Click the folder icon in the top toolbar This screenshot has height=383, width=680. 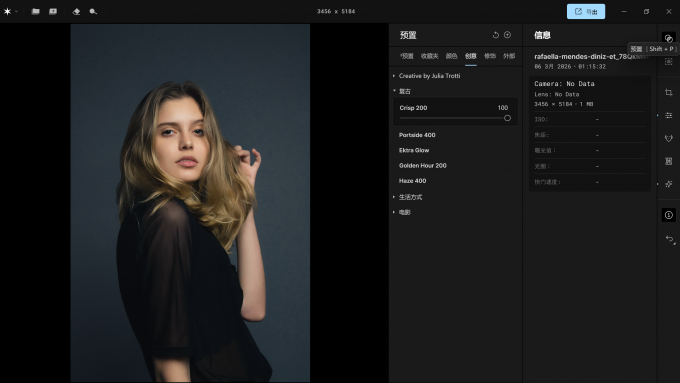click(x=36, y=11)
